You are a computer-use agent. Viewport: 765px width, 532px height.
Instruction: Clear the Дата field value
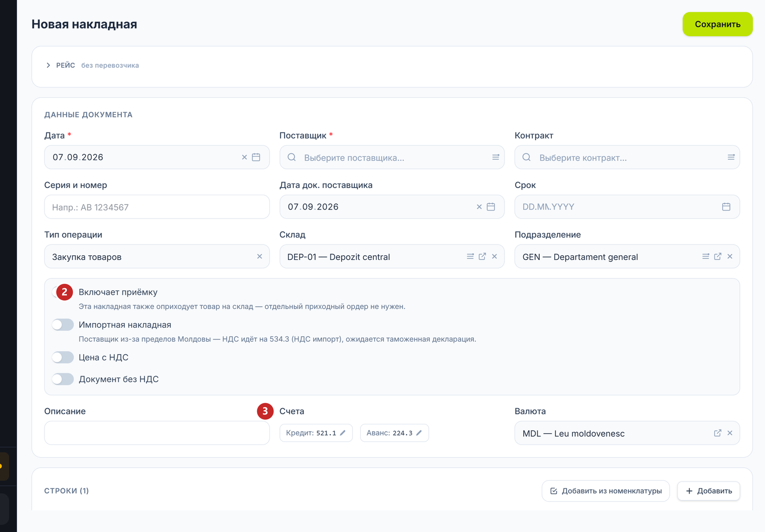coord(244,157)
